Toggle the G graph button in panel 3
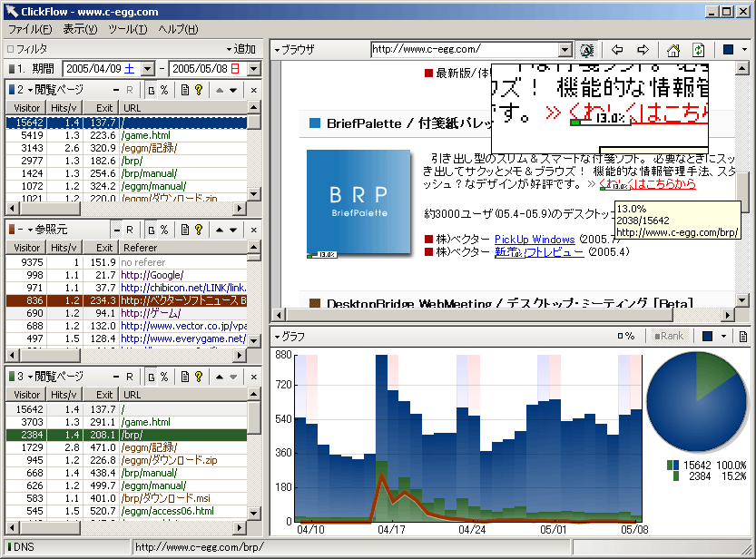Viewport: 756px width, 559px height. point(151,377)
